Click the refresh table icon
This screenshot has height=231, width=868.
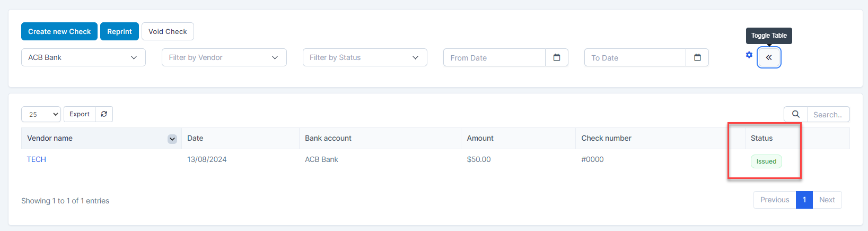pyautogui.click(x=104, y=114)
